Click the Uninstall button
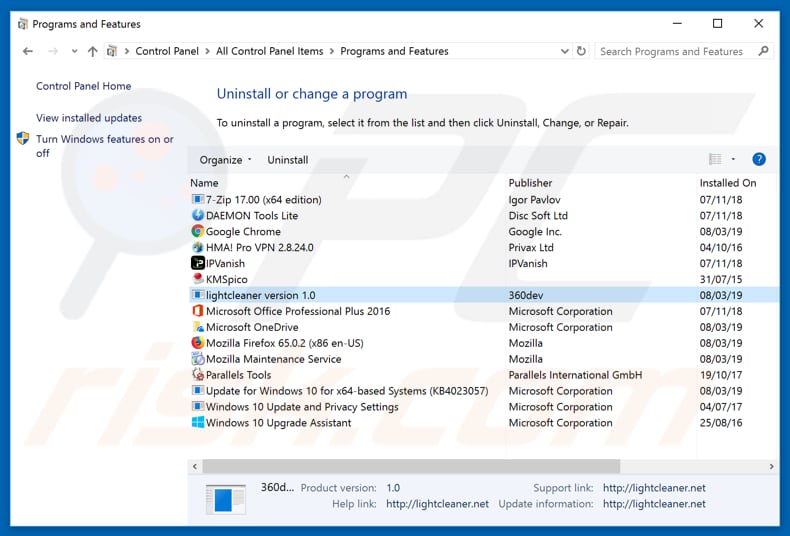The height and width of the screenshot is (536, 790). (288, 160)
